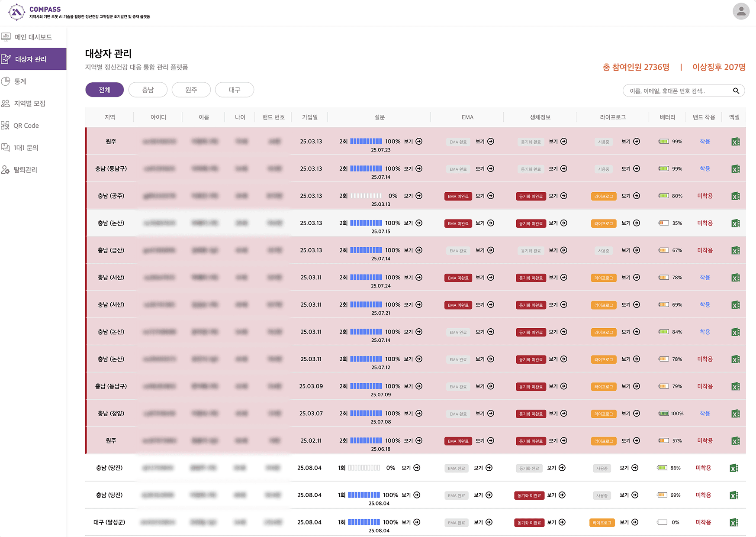The image size is (756, 537).
Task: Click the user profile avatar icon
Action: pyautogui.click(x=741, y=12)
